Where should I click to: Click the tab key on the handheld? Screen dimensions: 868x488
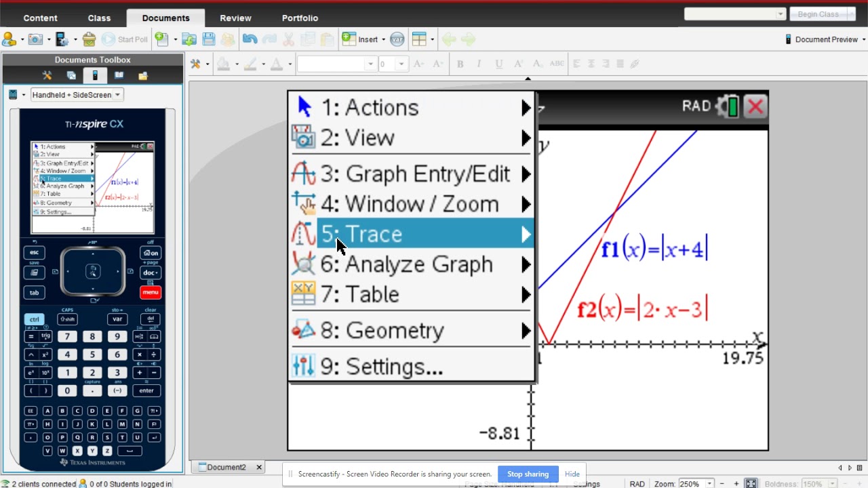click(x=34, y=293)
